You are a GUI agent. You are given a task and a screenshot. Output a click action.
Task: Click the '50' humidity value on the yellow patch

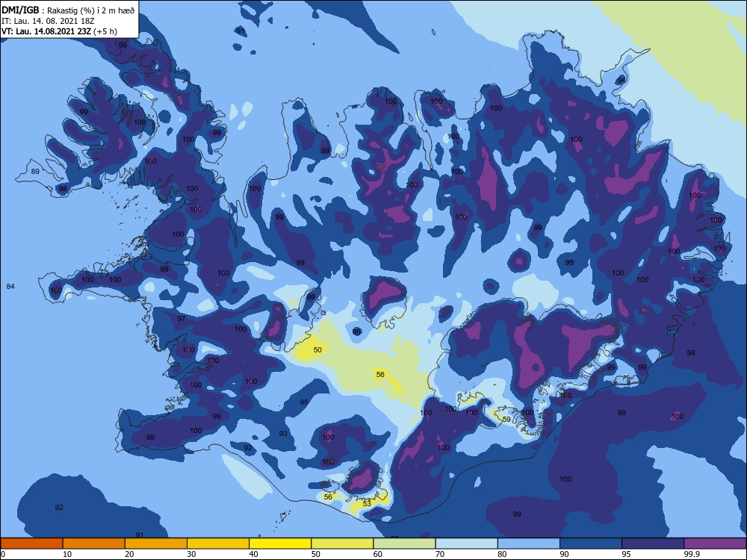click(317, 349)
